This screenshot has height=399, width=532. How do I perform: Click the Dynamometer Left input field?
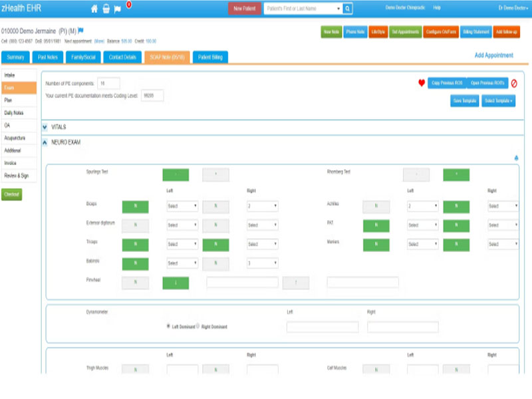322,327
